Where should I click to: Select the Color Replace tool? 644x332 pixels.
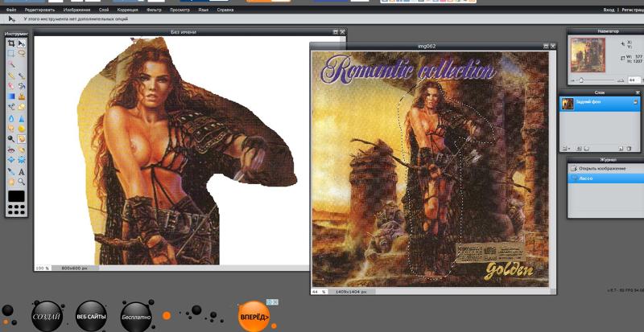[x=11, y=107]
